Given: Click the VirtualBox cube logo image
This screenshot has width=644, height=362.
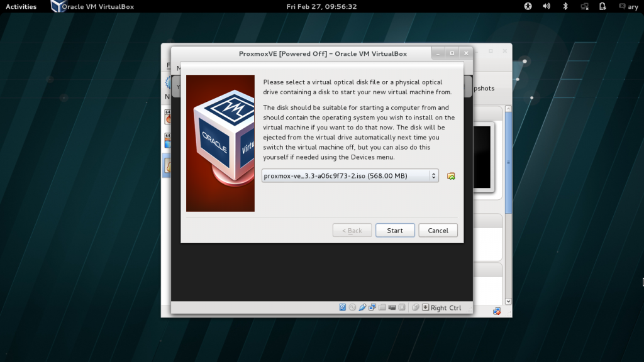Looking at the screenshot, I should click(x=220, y=143).
